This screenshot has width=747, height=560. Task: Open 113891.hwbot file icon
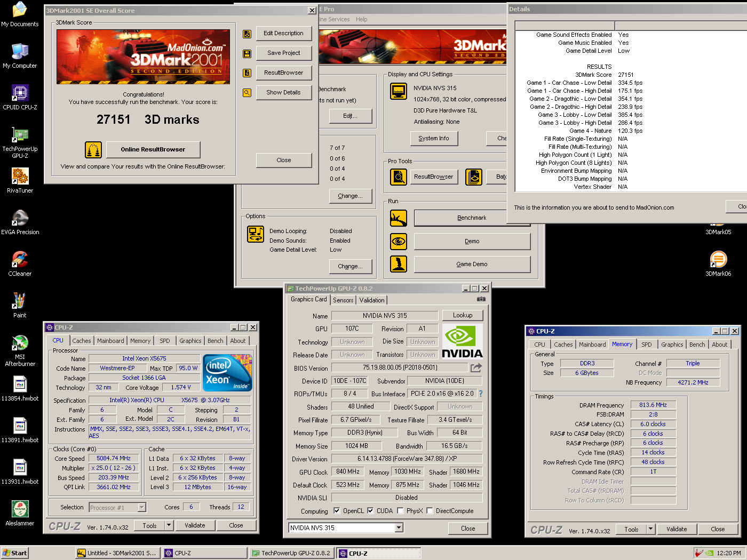point(20,431)
